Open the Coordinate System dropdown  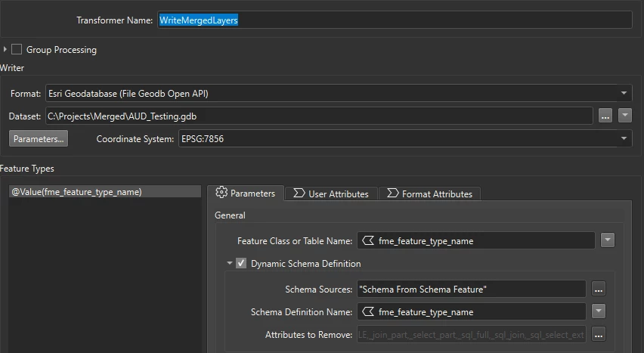tap(624, 138)
